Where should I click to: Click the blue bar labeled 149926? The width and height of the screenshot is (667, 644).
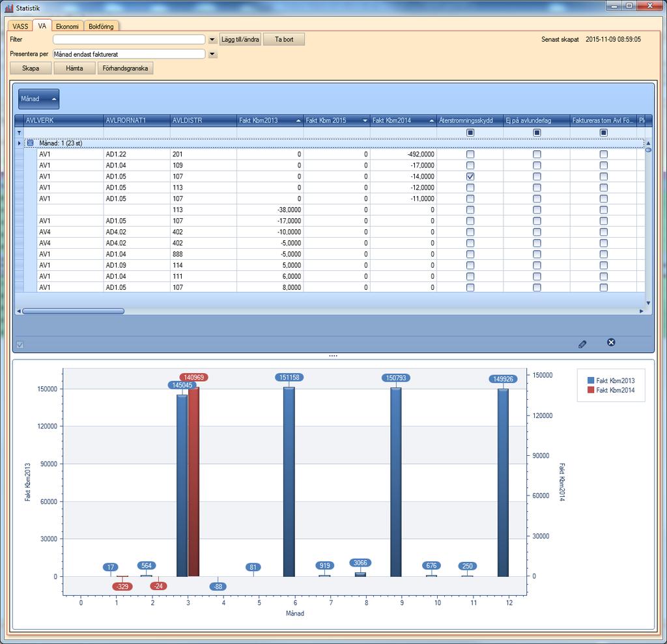(x=503, y=483)
